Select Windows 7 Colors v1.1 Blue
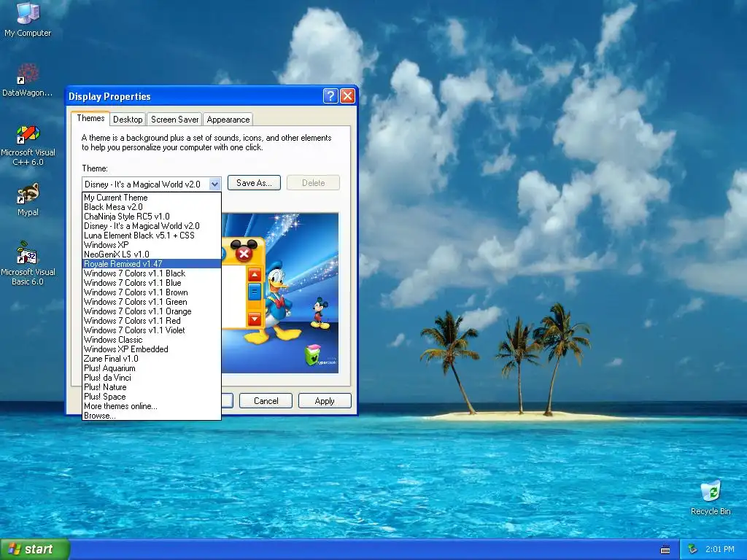This screenshot has width=747, height=560. point(152,283)
